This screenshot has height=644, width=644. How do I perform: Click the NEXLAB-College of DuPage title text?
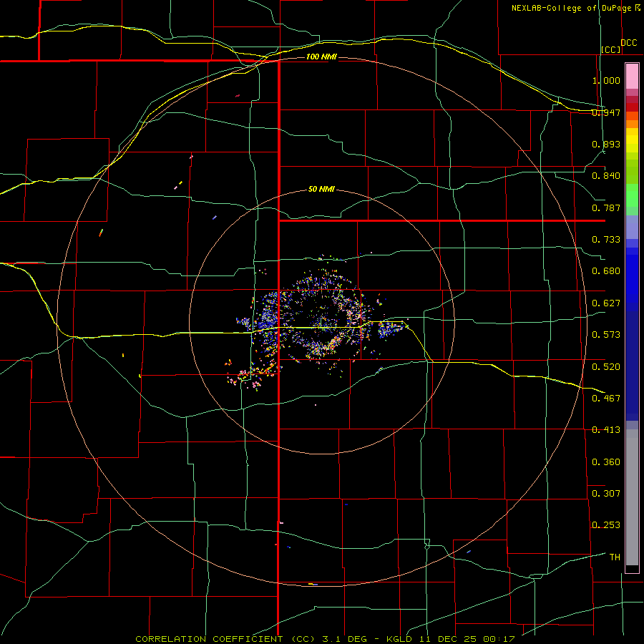[x=572, y=8]
